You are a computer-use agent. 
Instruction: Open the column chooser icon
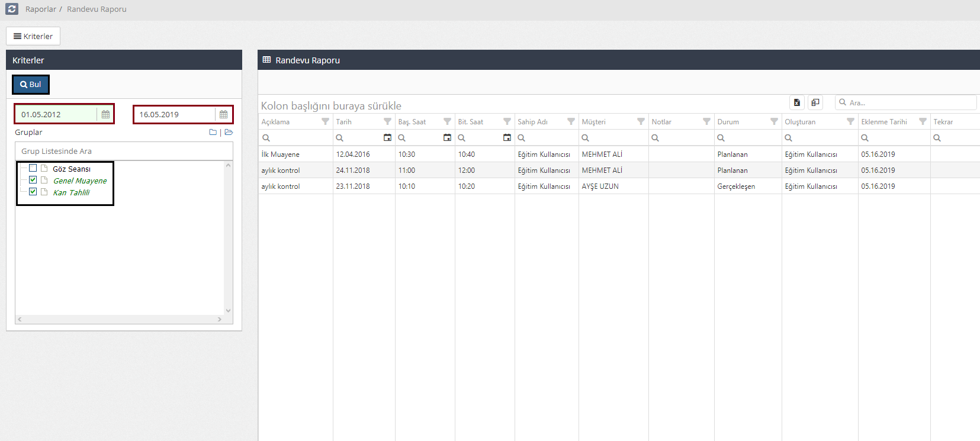tap(815, 102)
